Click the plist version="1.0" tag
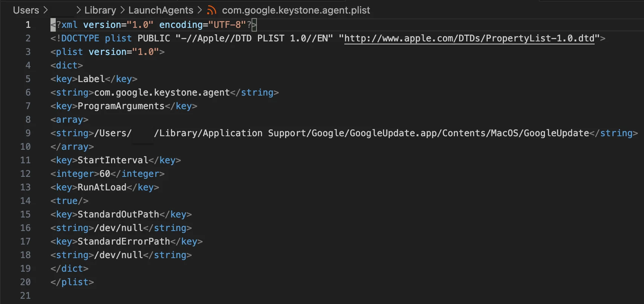The width and height of the screenshot is (644, 304). pyautogui.click(x=107, y=52)
